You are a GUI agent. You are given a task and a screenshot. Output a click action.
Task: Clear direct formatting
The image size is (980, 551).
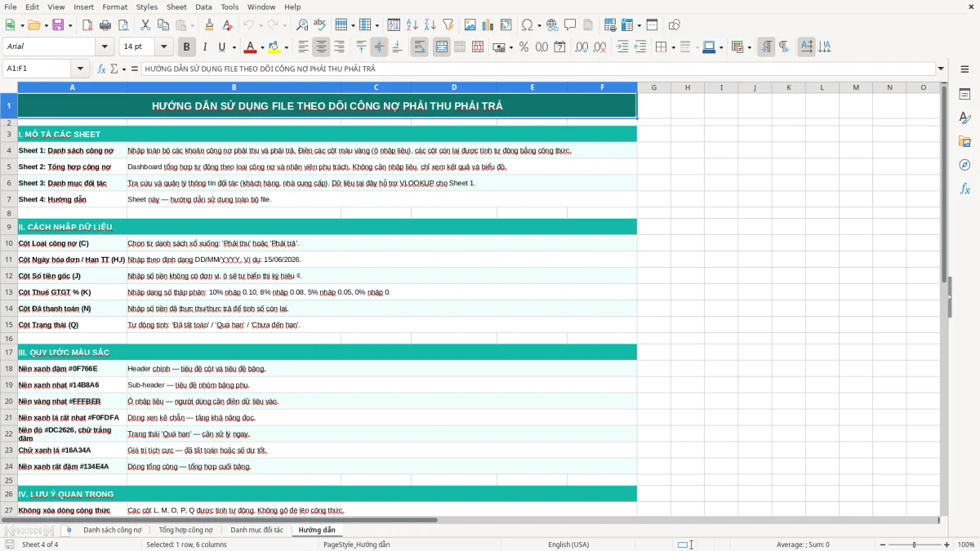click(227, 25)
